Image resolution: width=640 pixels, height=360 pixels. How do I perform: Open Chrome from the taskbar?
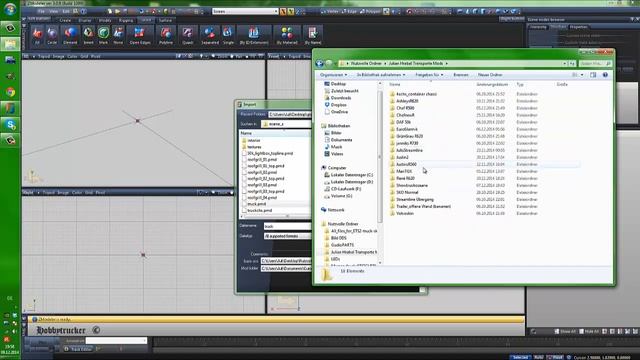point(10,92)
